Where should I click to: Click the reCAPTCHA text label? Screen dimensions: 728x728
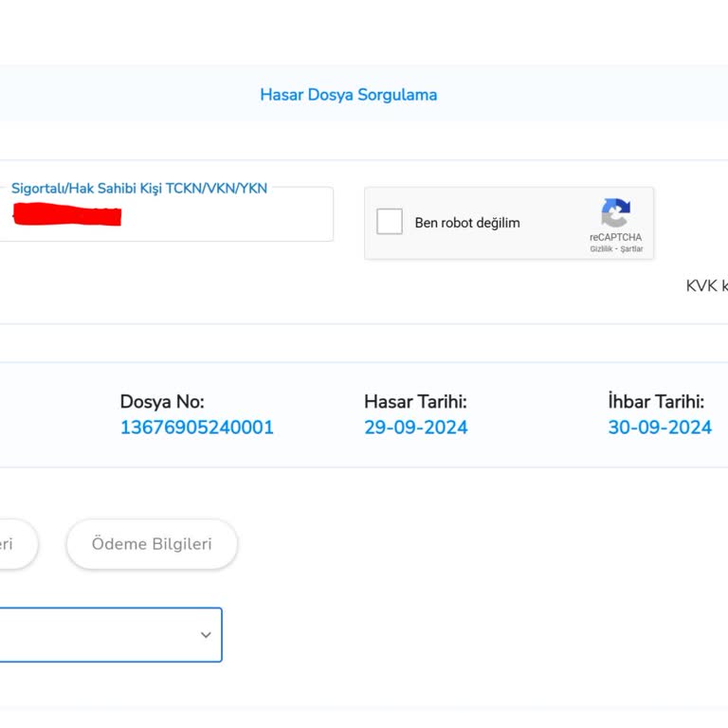[615, 237]
